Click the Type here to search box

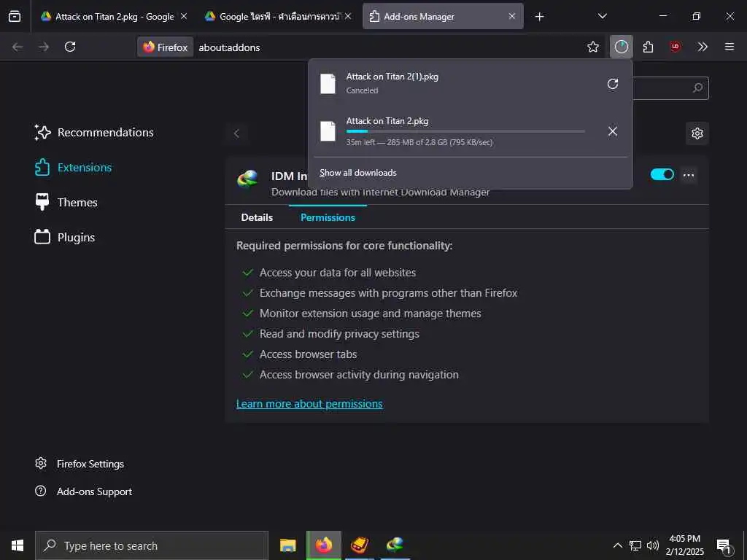(x=152, y=545)
